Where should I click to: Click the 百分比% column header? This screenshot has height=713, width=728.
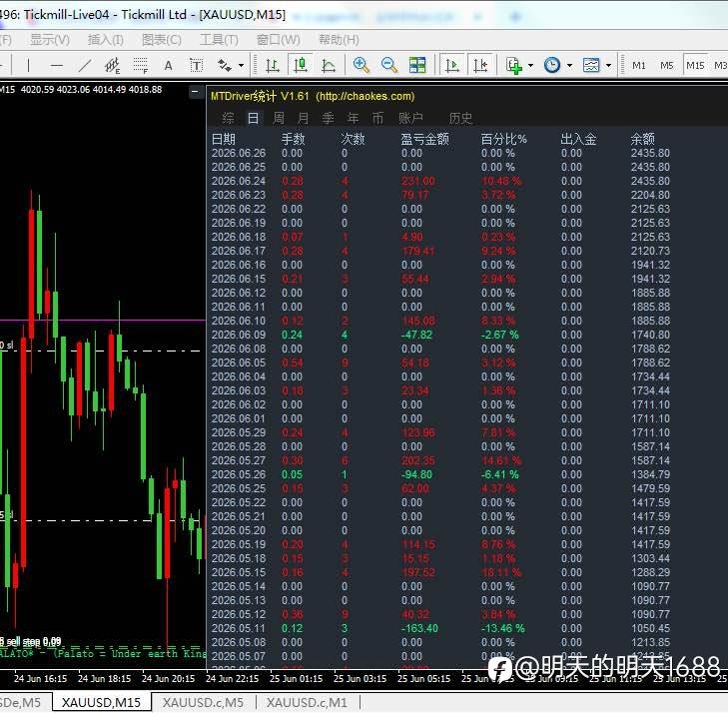click(503, 139)
